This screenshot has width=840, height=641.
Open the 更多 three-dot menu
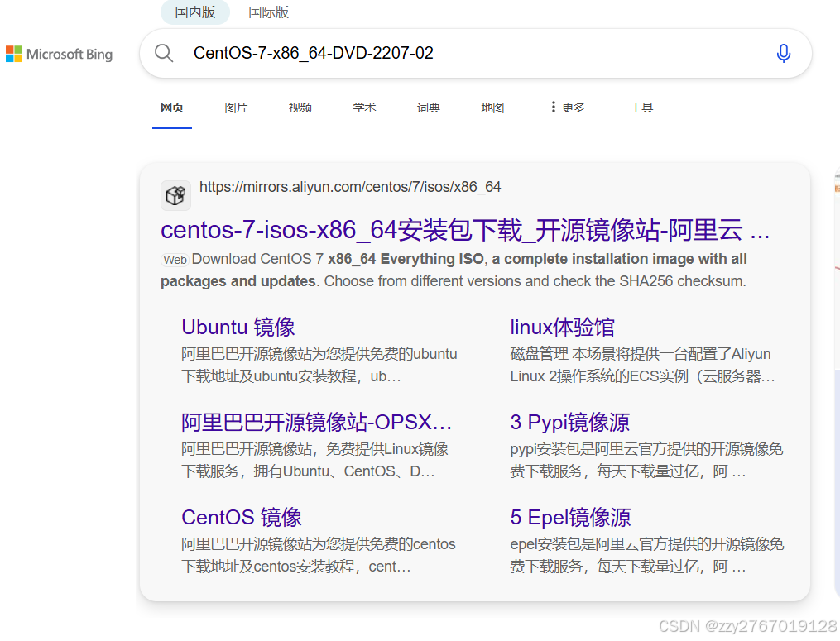(568, 108)
